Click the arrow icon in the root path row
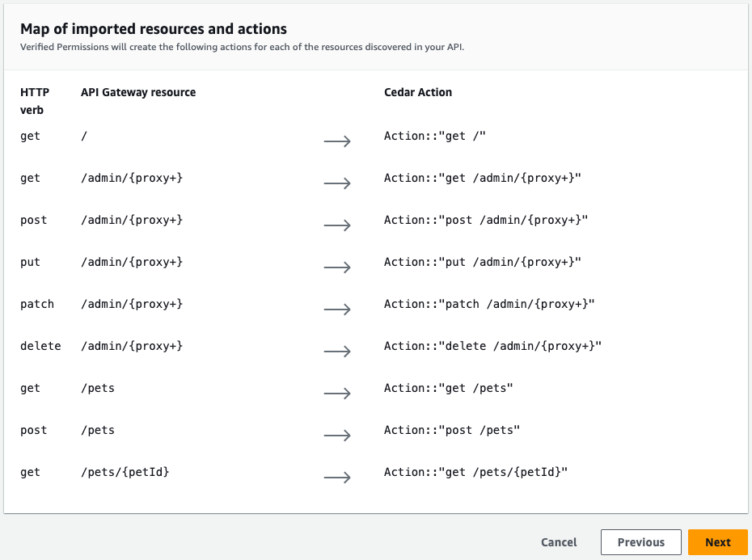This screenshot has width=752, height=560. (337, 141)
